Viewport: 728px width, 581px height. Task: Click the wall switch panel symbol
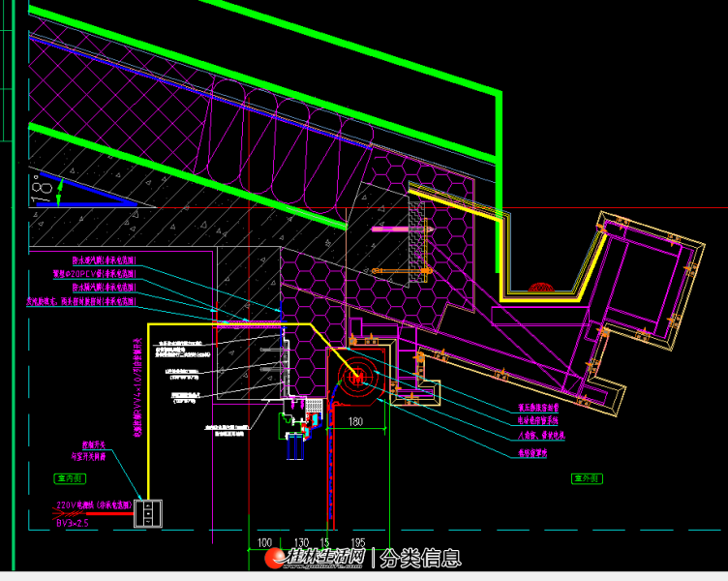click(149, 512)
